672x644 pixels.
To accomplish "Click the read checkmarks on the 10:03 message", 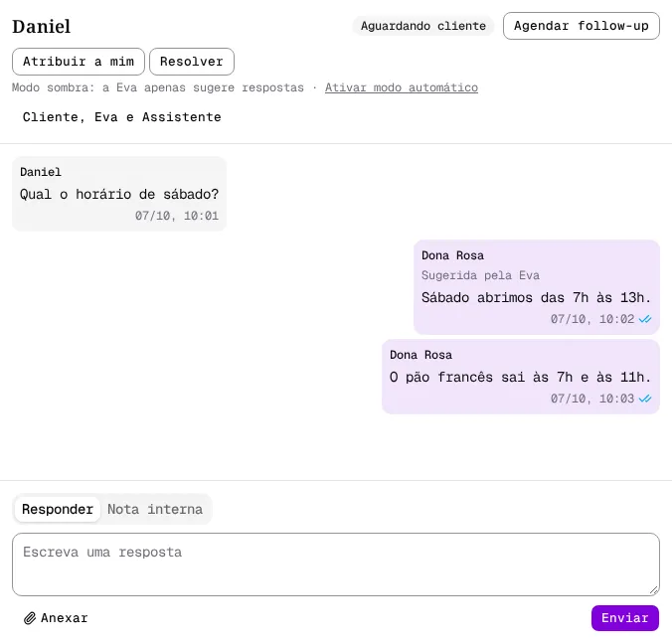I will coord(645,399).
